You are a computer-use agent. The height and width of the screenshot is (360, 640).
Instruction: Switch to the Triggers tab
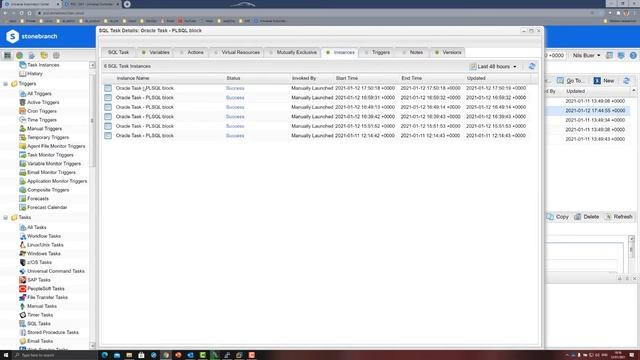[x=377, y=53]
